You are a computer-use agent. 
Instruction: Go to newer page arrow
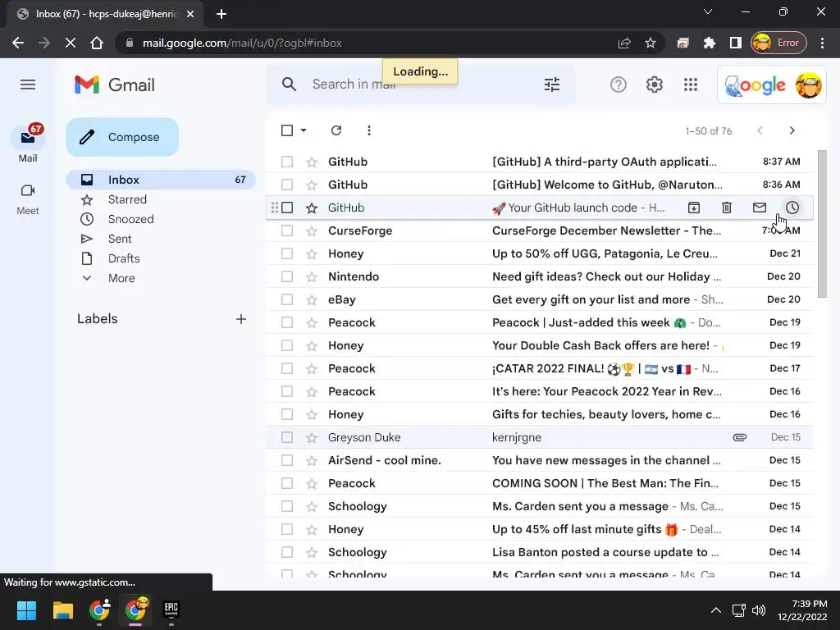[759, 130]
